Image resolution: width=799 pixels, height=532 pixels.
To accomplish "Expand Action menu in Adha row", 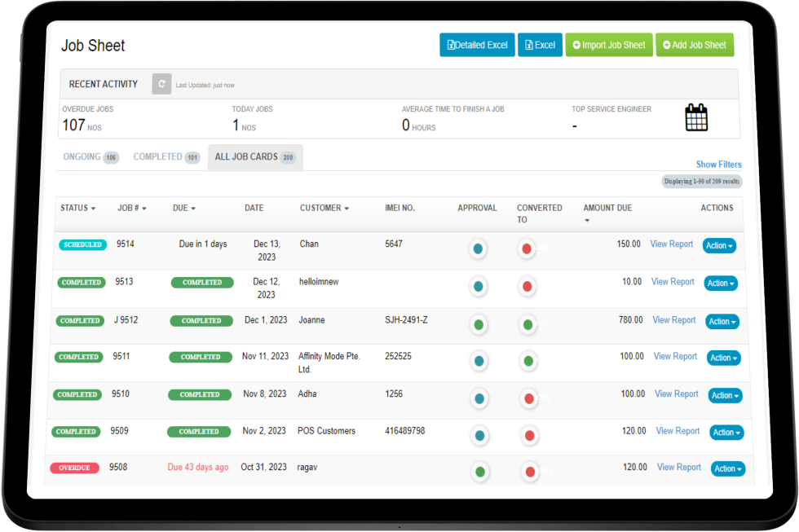I will (x=725, y=396).
